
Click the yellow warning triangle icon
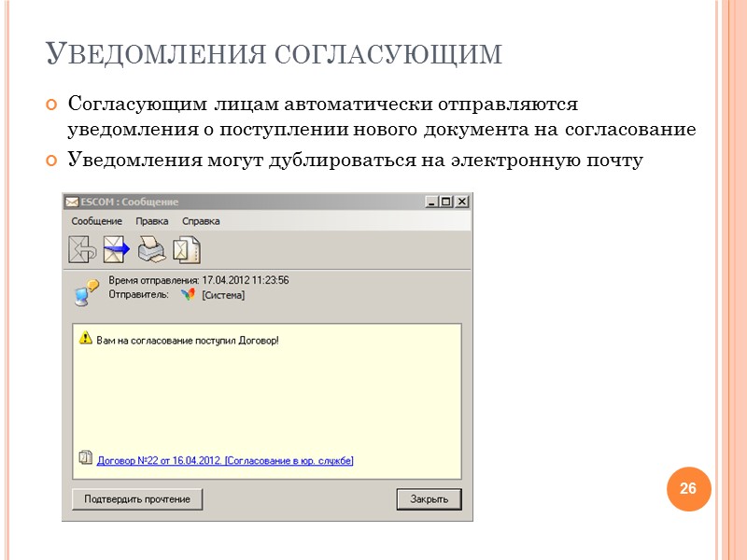[87, 341]
